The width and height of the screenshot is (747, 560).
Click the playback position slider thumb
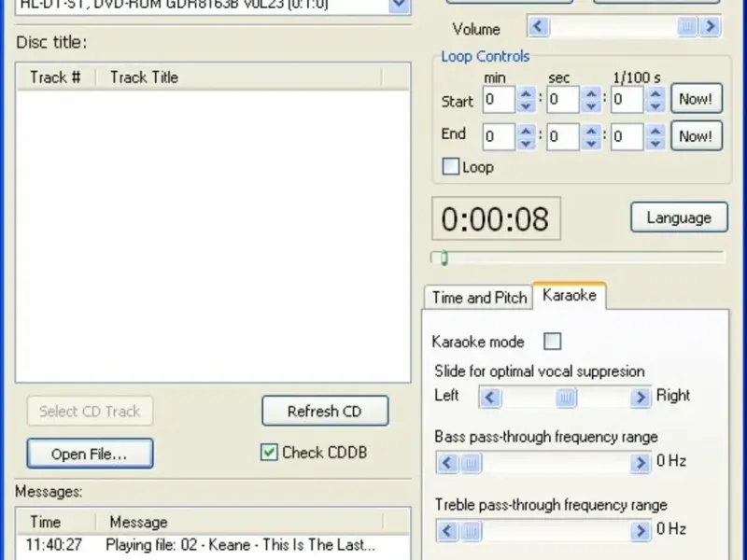point(444,258)
